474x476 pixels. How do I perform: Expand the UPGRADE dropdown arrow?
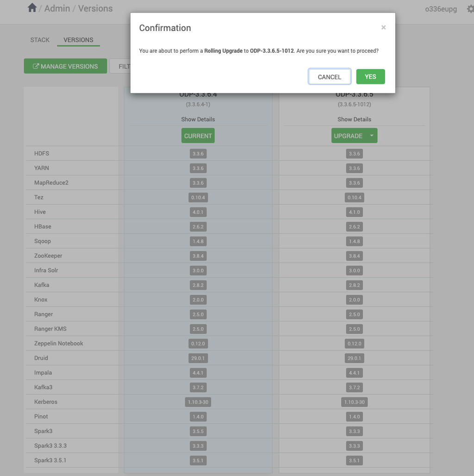372,136
